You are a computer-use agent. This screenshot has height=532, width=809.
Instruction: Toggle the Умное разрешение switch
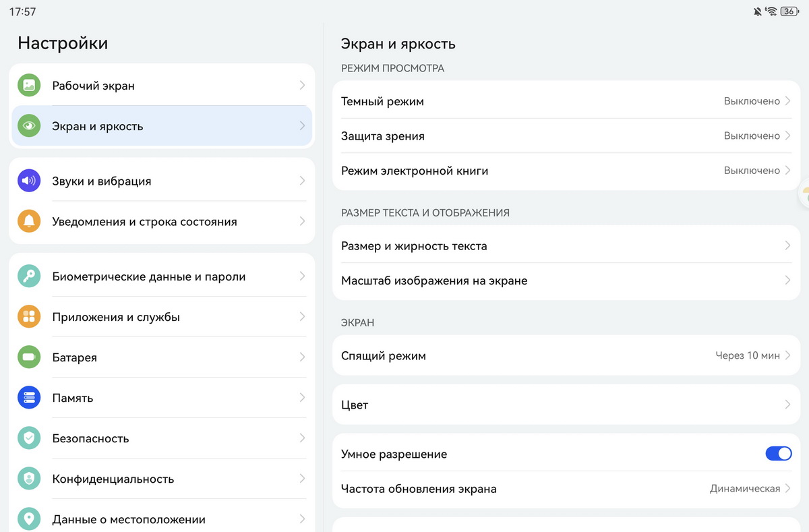[x=778, y=454]
